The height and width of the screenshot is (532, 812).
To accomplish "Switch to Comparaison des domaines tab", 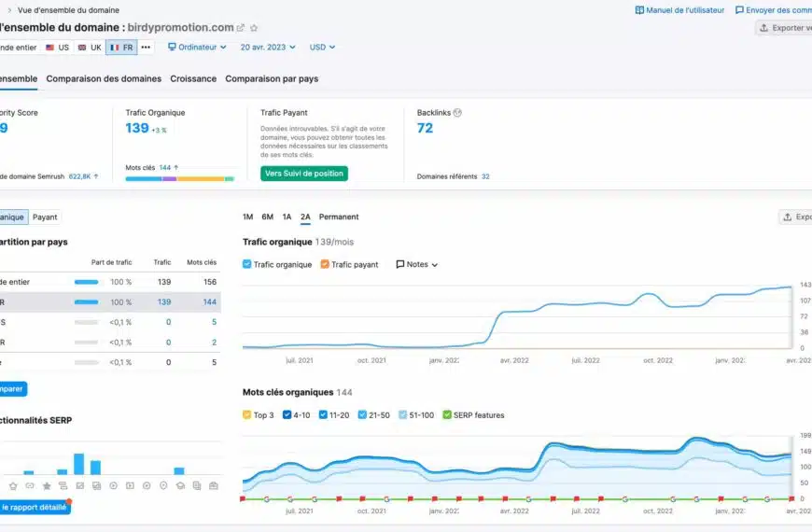I will 104,78.
